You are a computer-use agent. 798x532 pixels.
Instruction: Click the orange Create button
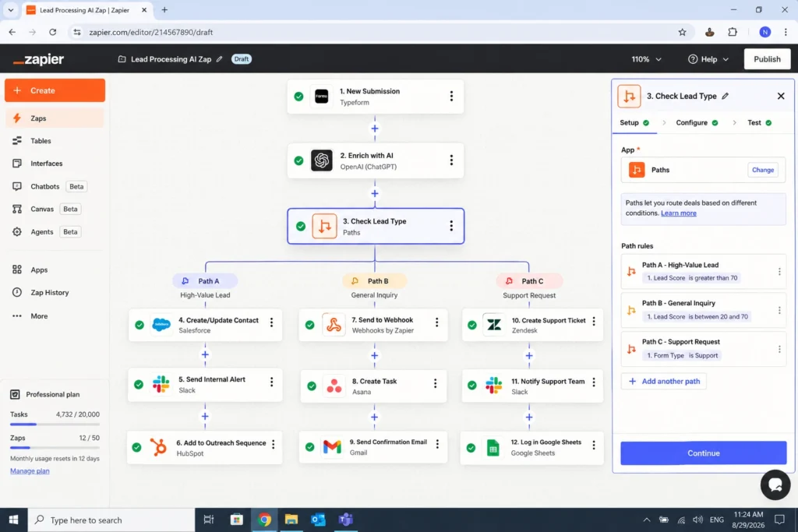coord(55,90)
